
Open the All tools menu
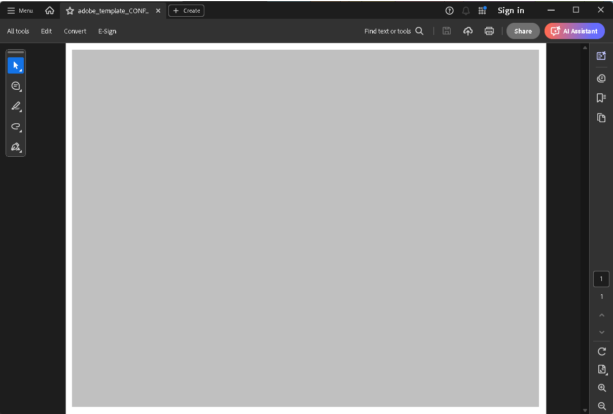tap(18, 31)
